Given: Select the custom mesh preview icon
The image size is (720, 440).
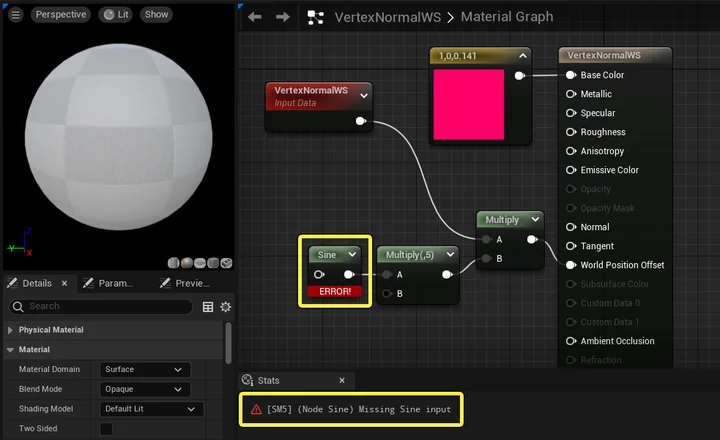Looking at the screenshot, I should [226, 263].
